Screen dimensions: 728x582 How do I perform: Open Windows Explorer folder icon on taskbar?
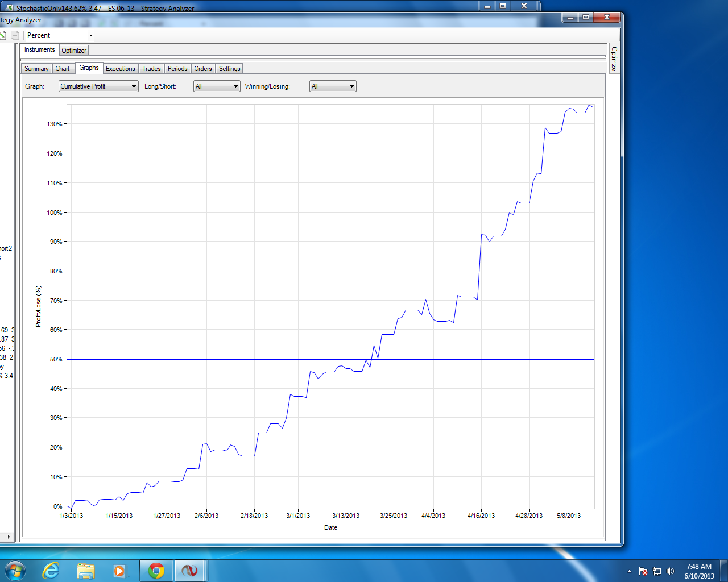(85, 571)
